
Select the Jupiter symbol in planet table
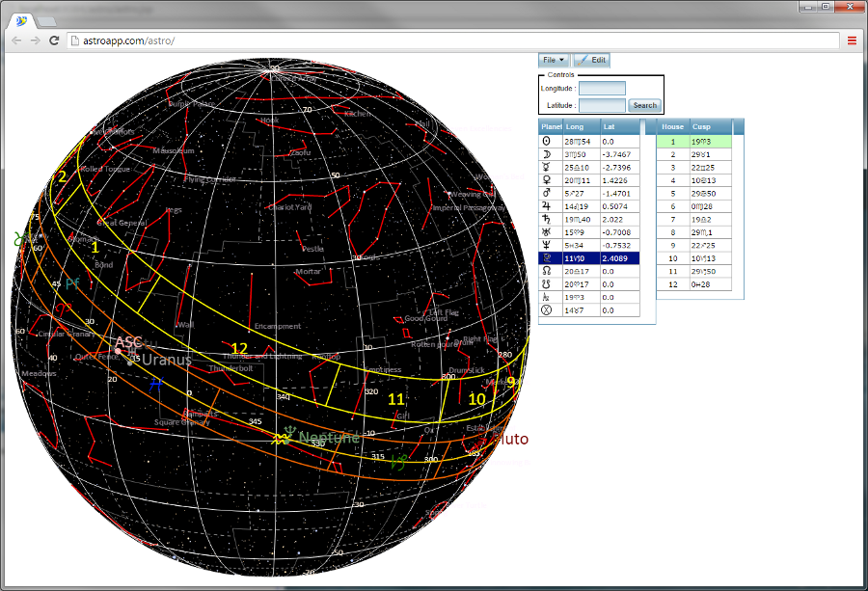pyautogui.click(x=548, y=206)
